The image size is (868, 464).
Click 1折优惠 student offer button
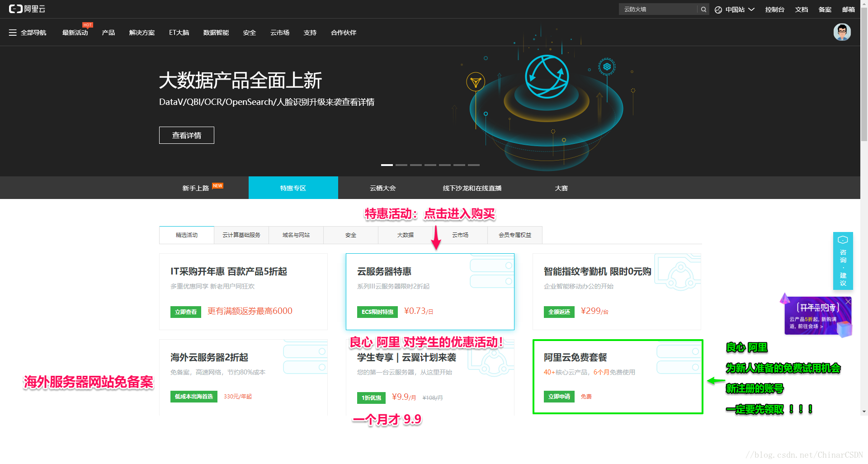point(371,398)
